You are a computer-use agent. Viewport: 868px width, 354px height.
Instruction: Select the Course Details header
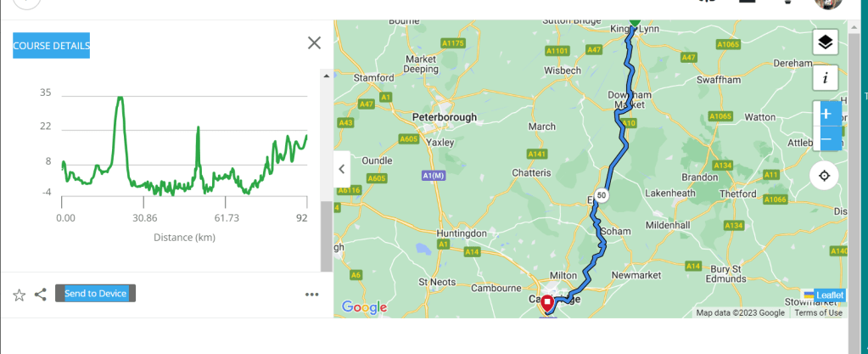point(52,45)
